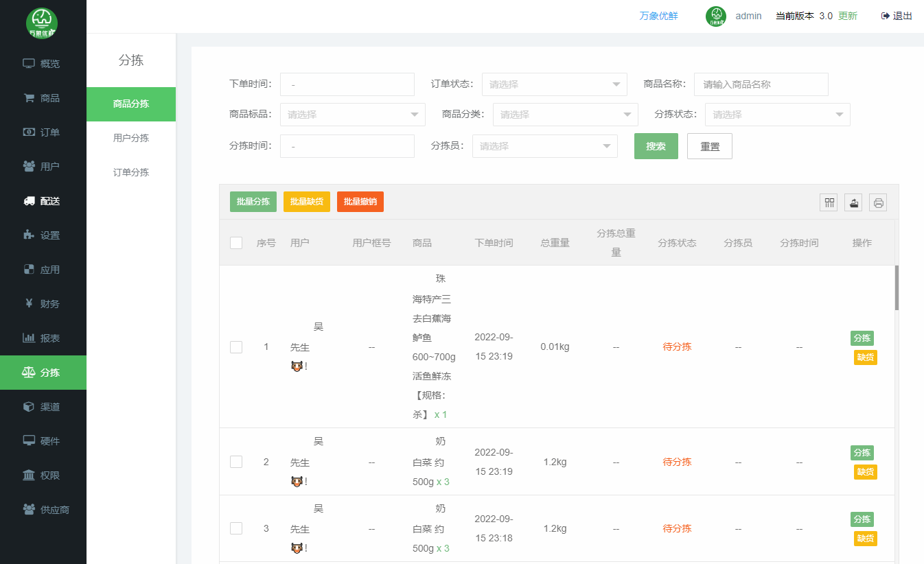Open the 订单状态 dropdown
Image resolution: width=924 pixels, height=564 pixels.
tap(554, 84)
